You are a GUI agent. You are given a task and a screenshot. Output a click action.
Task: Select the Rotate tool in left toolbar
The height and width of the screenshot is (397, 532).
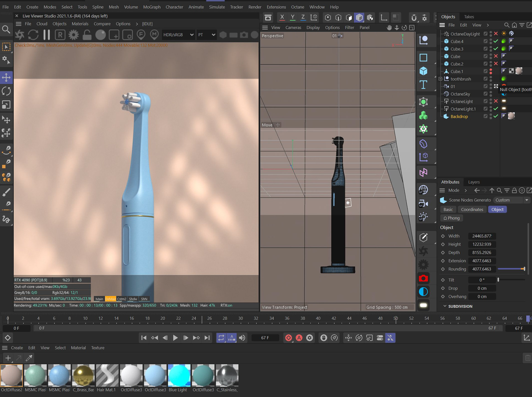[x=6, y=91]
